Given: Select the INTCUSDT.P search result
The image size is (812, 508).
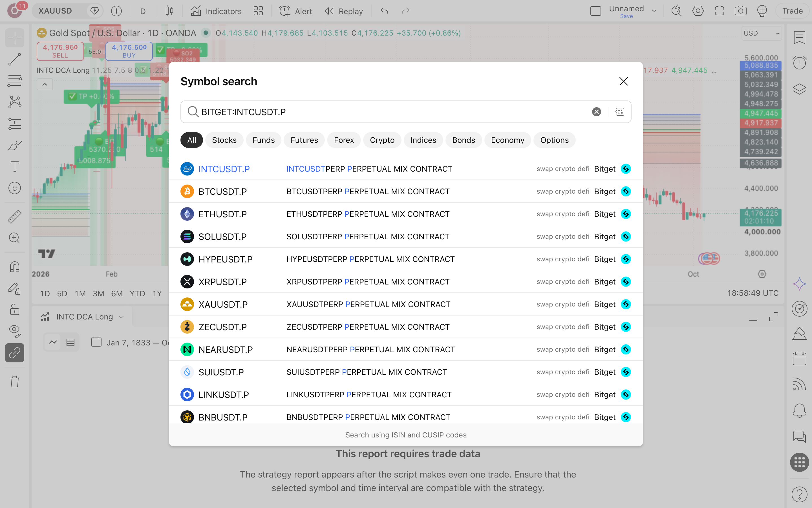Looking at the screenshot, I should (406, 169).
